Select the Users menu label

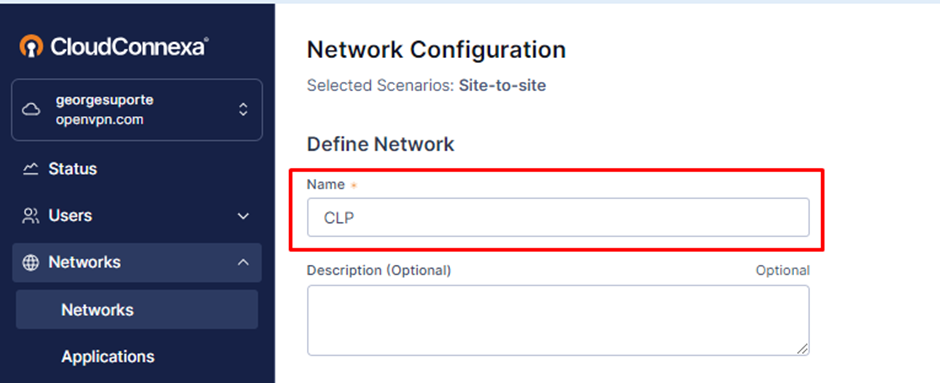[x=70, y=216]
